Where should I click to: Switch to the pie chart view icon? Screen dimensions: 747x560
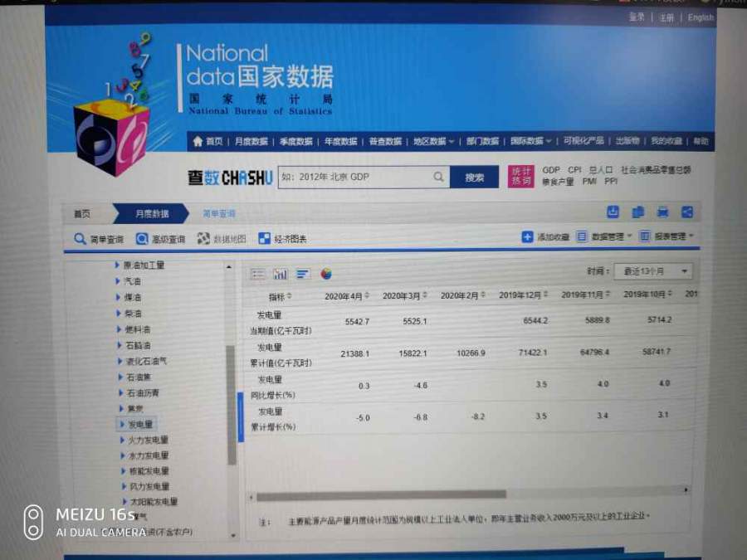tap(326, 274)
